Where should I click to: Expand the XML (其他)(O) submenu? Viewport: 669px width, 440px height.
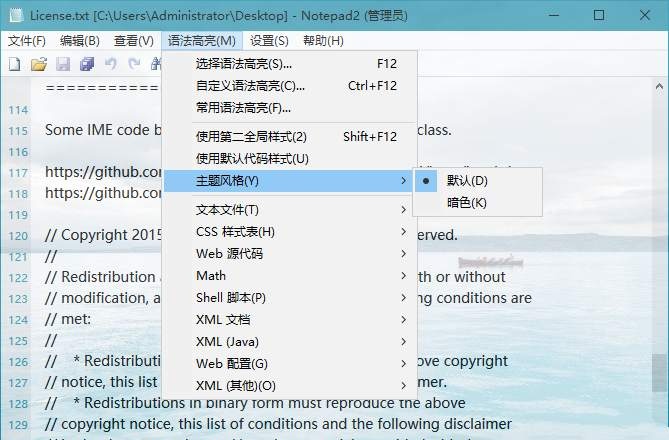(290, 386)
